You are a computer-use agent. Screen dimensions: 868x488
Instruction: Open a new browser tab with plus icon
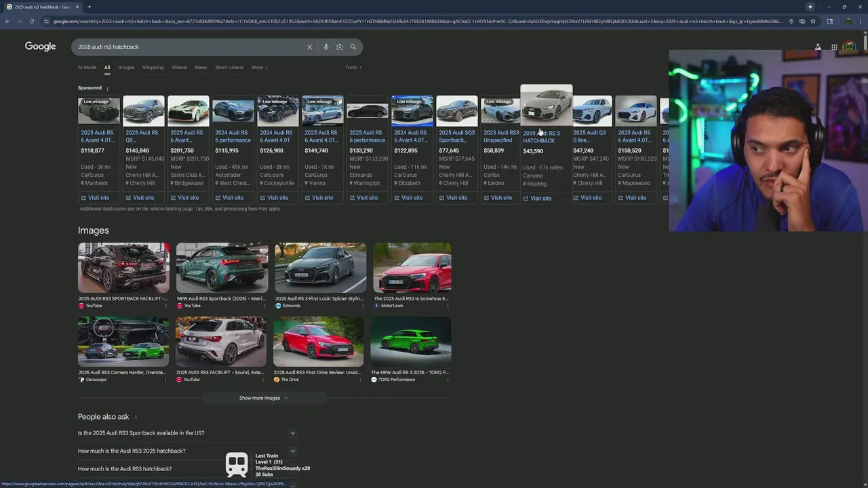89,7
